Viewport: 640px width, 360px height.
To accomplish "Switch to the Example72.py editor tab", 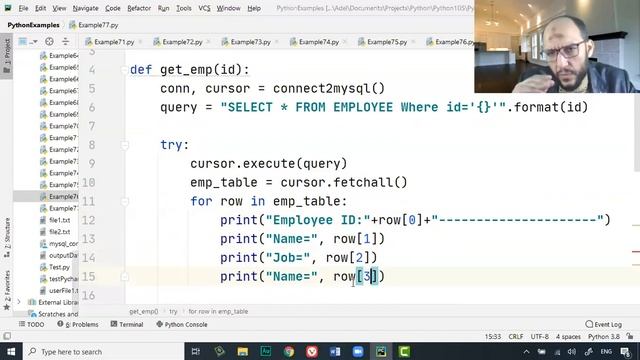I will tap(182, 42).
